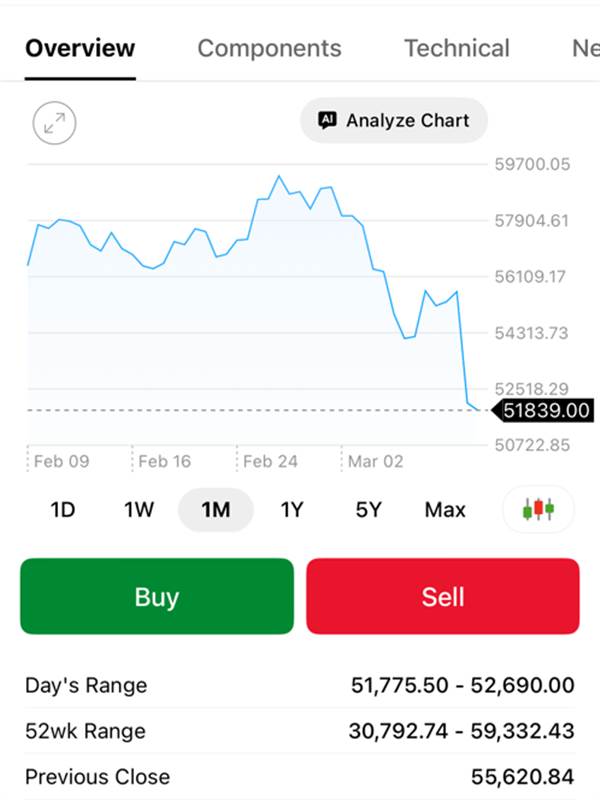
Task: Switch to the Technical tab
Action: (456, 48)
